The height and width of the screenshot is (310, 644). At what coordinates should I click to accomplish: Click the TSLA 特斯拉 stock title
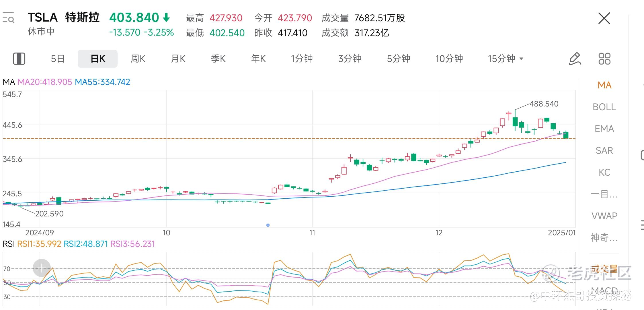tap(64, 18)
